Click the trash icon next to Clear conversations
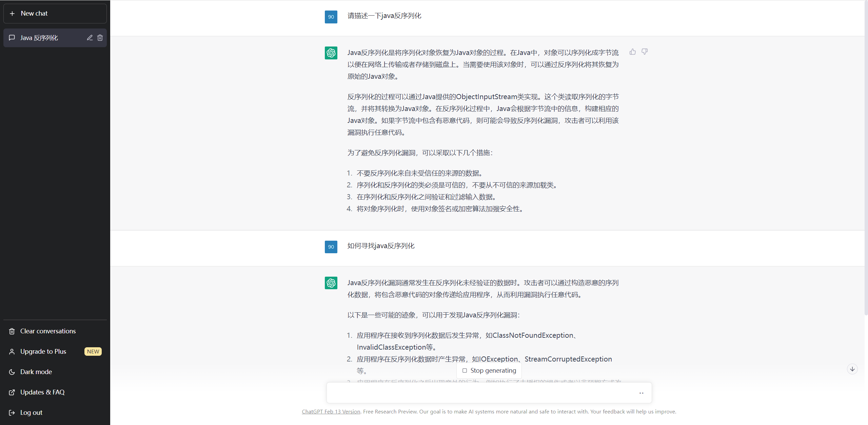Screen dimensions: 868x425 (12, 331)
